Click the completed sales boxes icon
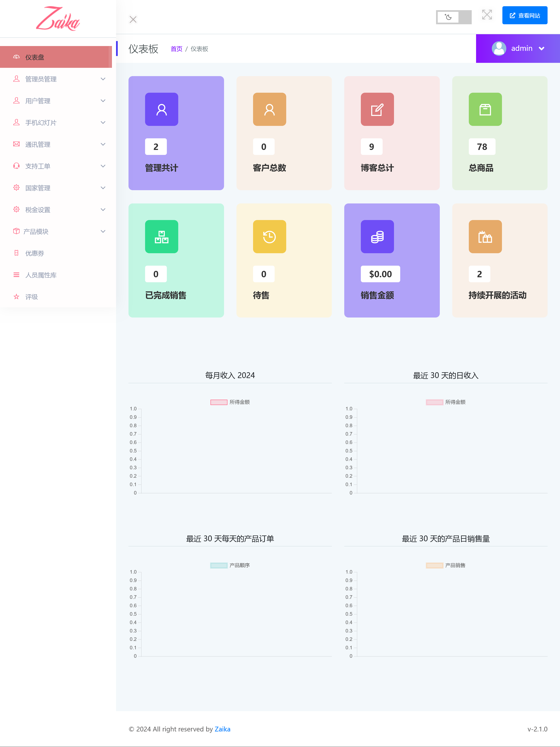 161,237
